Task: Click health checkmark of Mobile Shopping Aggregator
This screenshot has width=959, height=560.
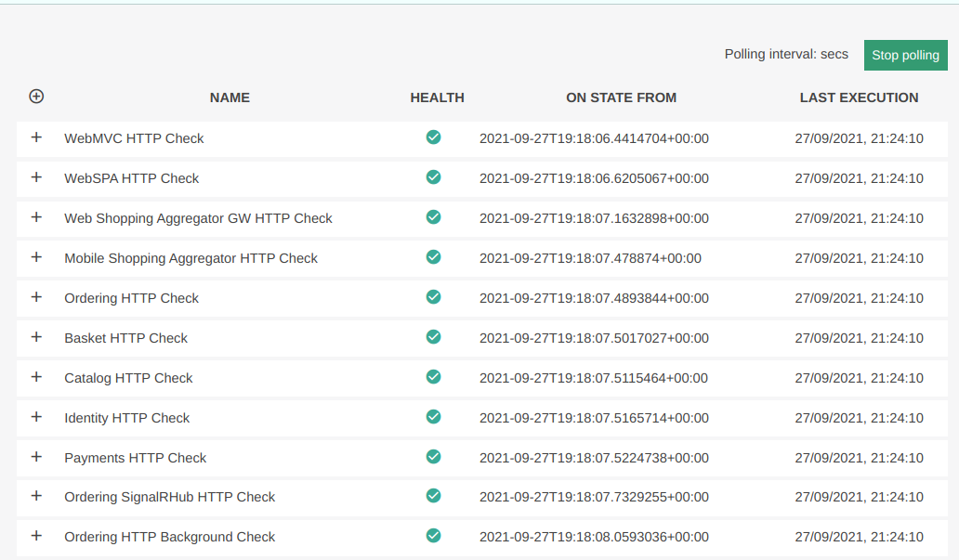Action: (434, 256)
